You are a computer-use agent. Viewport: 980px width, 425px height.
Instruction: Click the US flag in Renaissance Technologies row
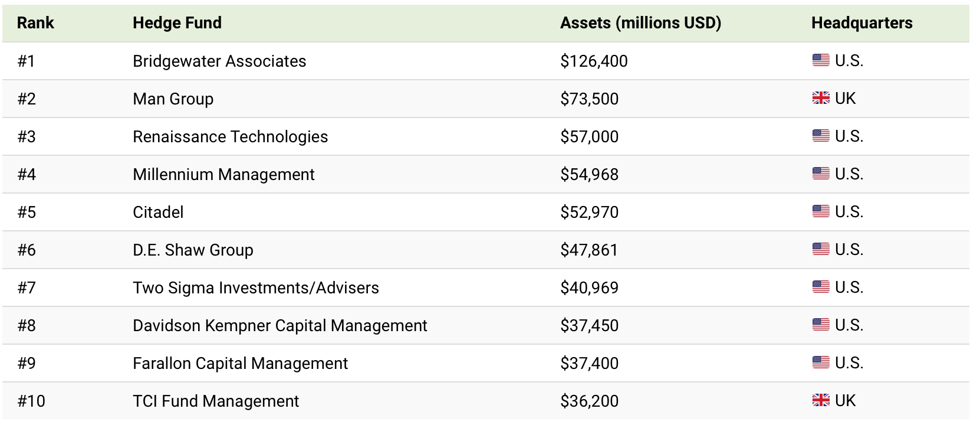pos(820,136)
